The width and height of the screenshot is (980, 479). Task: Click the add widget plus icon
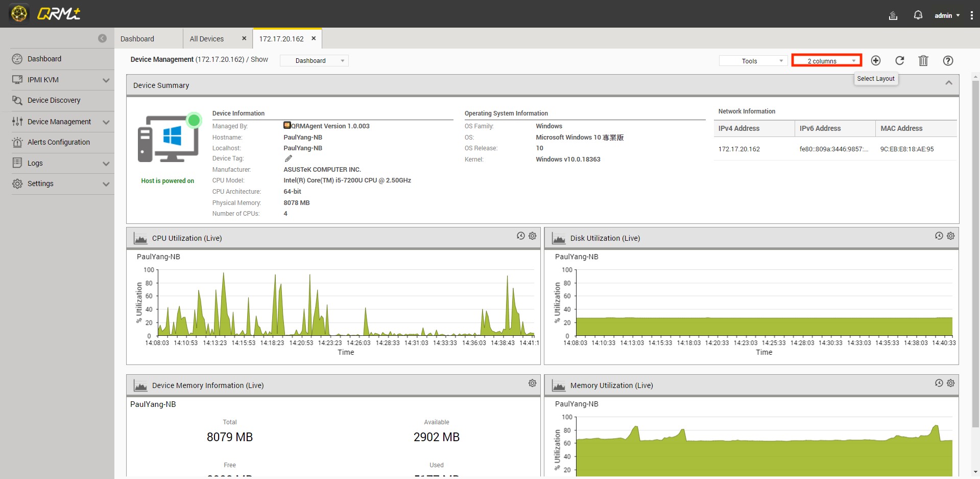[x=875, y=61]
